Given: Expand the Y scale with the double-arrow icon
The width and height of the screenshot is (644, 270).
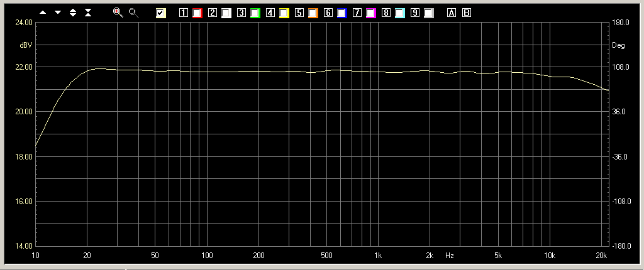Looking at the screenshot, I should (x=73, y=13).
